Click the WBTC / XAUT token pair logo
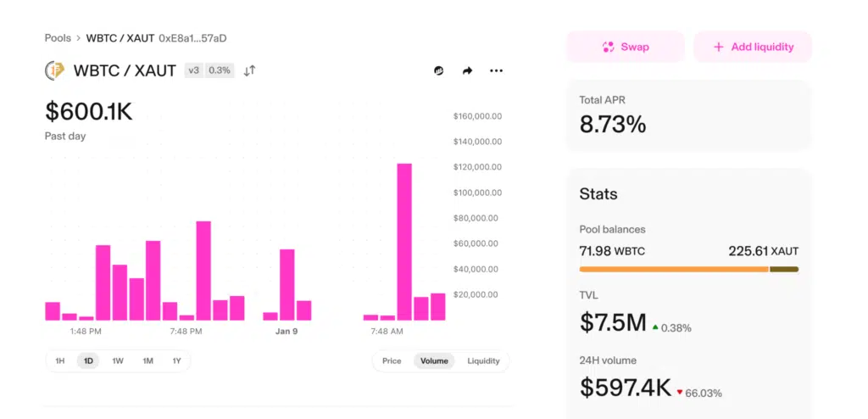 pyautogui.click(x=55, y=70)
